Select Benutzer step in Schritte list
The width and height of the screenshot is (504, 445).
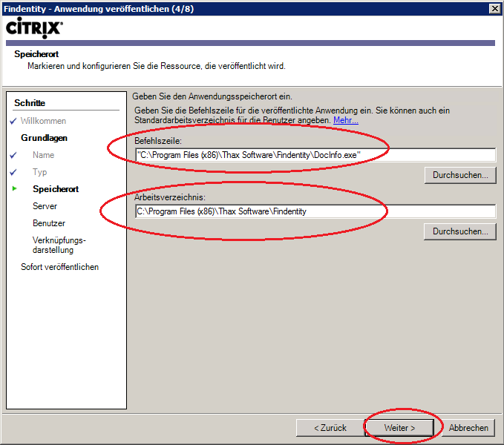(49, 223)
